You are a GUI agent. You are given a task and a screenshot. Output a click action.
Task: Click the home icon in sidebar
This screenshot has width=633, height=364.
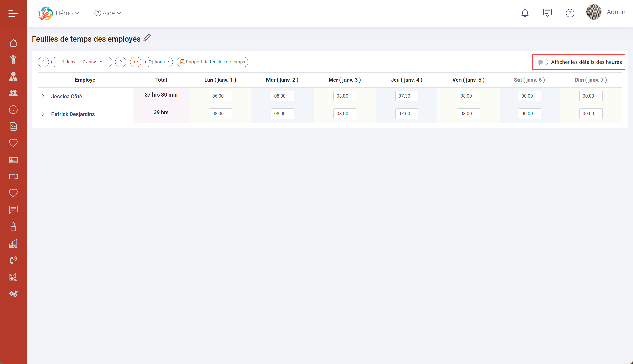pos(13,43)
